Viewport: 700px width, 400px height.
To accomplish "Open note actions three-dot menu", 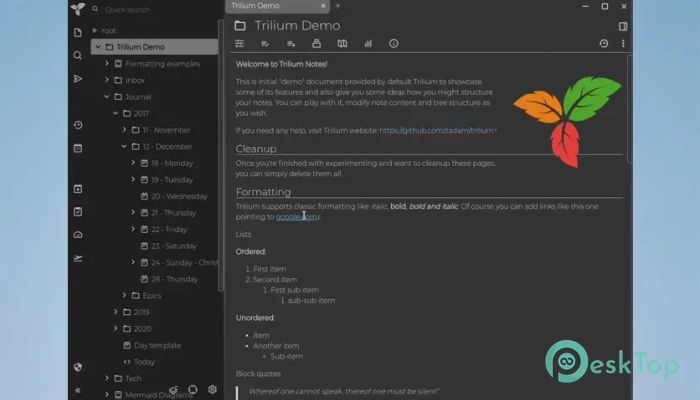I will coord(623,43).
